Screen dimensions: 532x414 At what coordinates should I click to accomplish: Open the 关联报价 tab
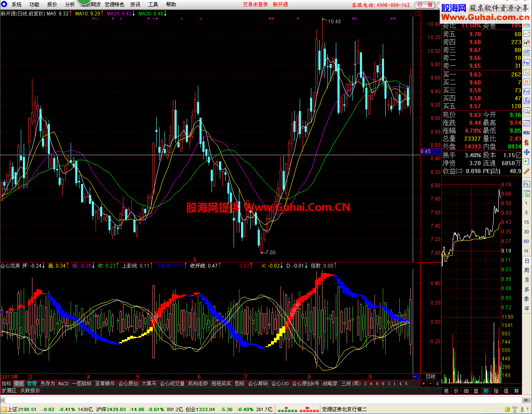click(x=30, y=391)
